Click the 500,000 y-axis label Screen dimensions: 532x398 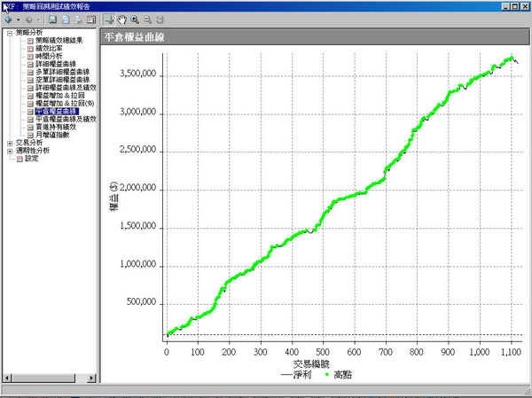pyautogui.click(x=141, y=301)
